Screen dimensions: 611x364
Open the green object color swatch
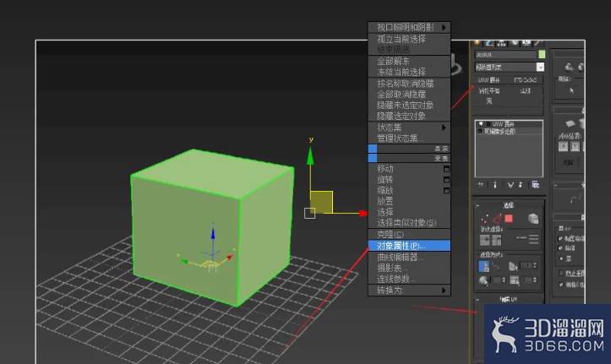tap(542, 55)
